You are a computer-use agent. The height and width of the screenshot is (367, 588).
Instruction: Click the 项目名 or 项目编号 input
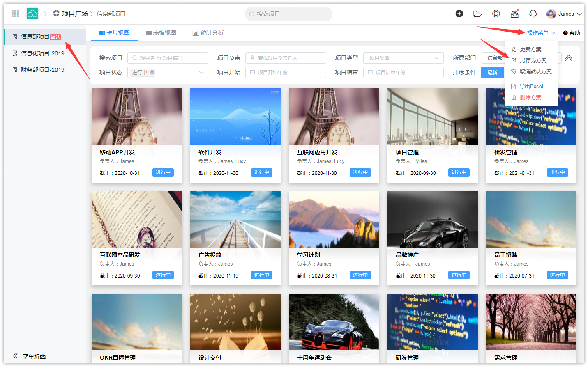click(168, 58)
